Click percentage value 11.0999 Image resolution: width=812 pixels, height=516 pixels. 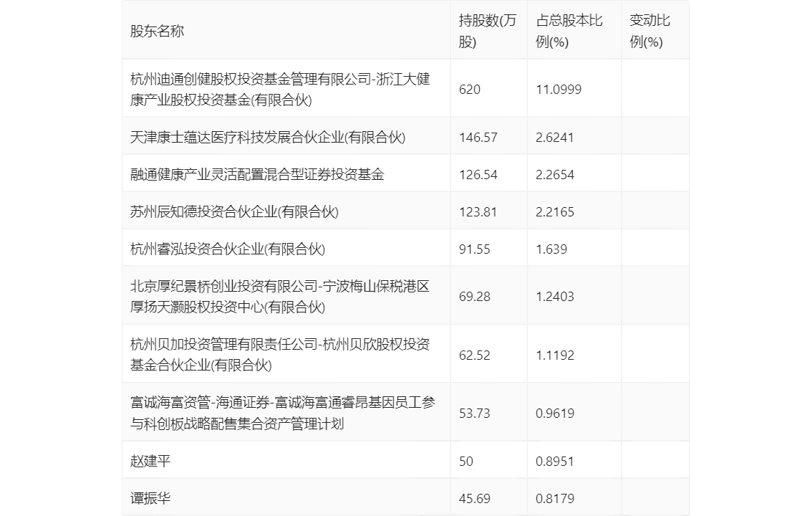559,90
